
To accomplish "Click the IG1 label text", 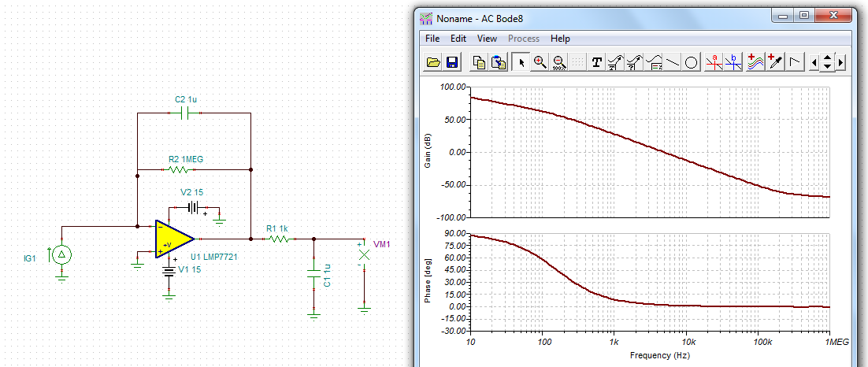I will [x=29, y=258].
